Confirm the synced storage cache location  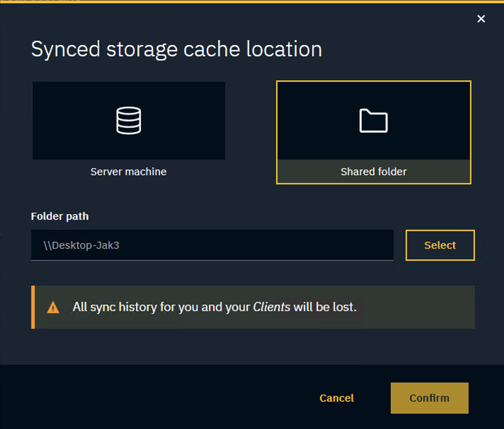429,398
